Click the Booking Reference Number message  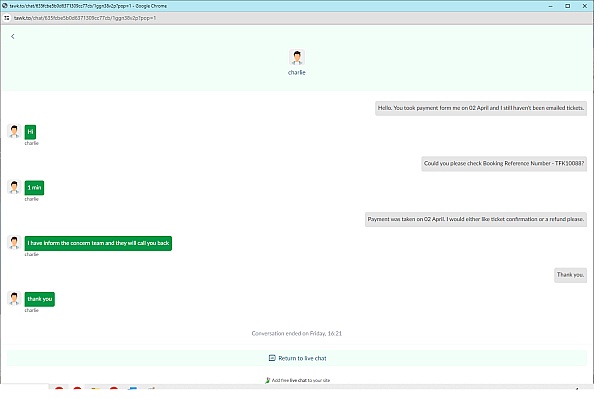pyautogui.click(x=504, y=163)
